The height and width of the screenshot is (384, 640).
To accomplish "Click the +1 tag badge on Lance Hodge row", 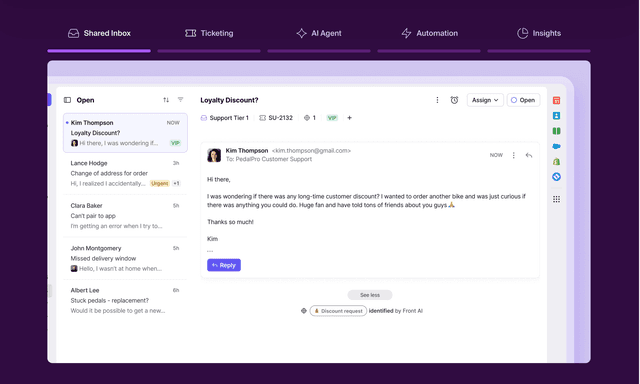I will point(176,184).
